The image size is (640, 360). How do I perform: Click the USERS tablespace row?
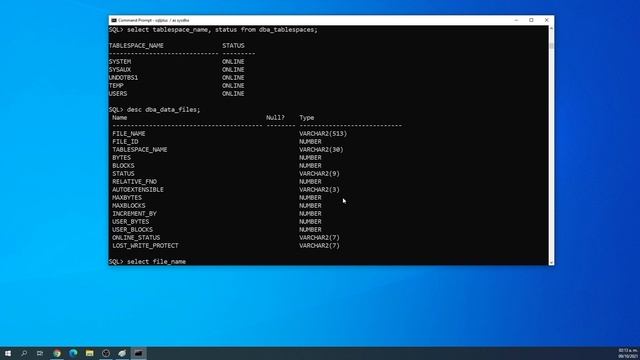tap(118, 93)
